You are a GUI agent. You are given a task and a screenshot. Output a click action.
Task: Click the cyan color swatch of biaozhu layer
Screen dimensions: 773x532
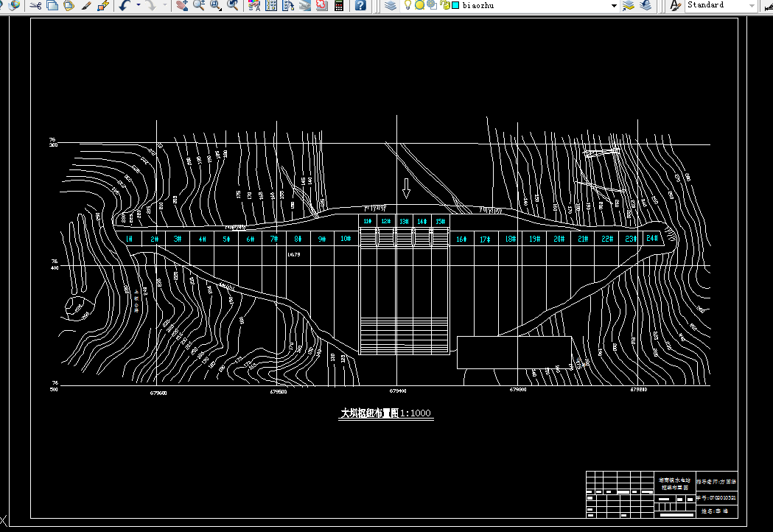(455, 5)
